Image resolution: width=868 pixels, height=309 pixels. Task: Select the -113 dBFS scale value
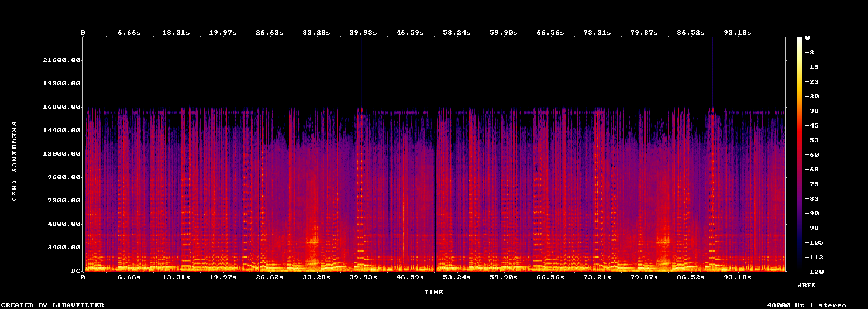tap(814, 257)
